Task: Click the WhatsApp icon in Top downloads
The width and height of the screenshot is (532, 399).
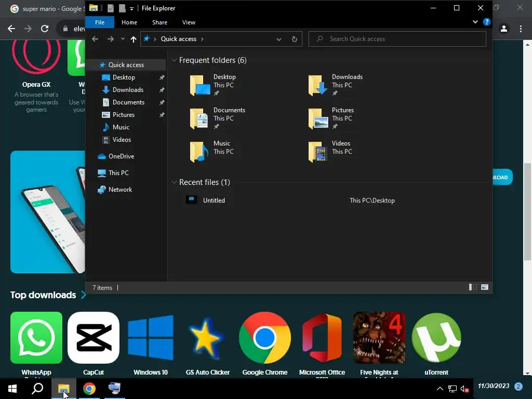Action: coord(36,338)
